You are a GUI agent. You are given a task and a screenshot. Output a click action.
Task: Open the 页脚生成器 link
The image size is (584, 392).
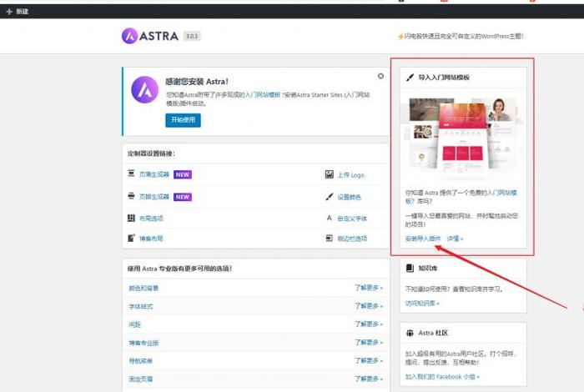coord(154,197)
